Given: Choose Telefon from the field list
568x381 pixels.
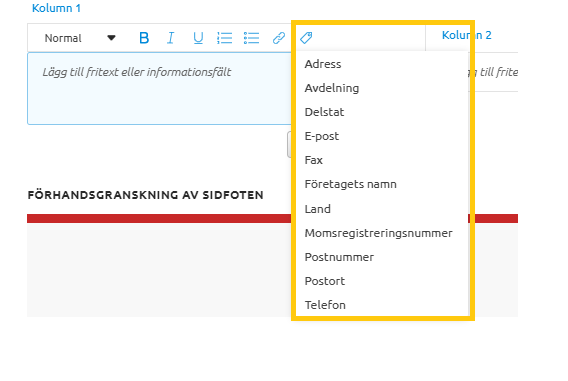Looking at the screenshot, I should [382, 305].
